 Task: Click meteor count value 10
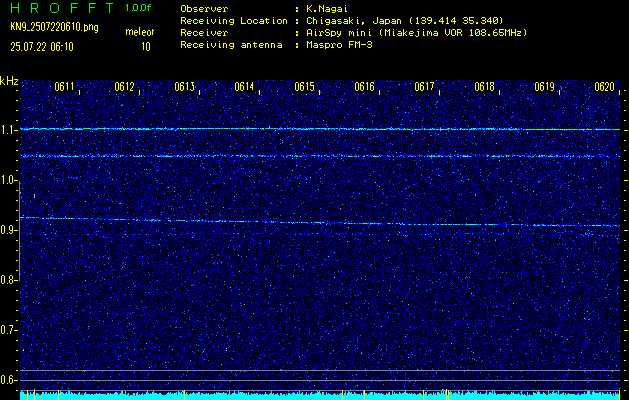click(x=146, y=47)
